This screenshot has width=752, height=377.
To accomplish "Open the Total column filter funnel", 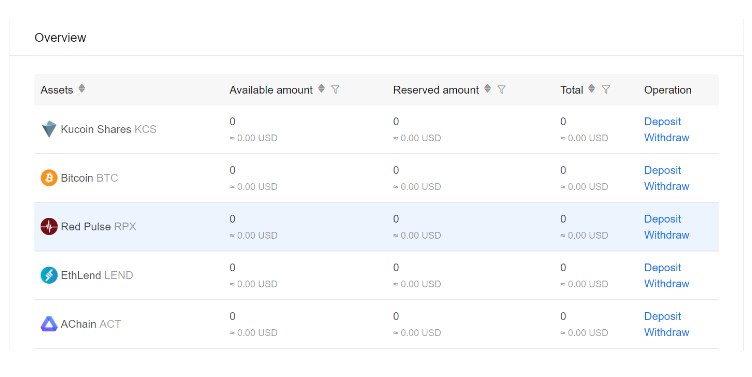I will [x=606, y=89].
